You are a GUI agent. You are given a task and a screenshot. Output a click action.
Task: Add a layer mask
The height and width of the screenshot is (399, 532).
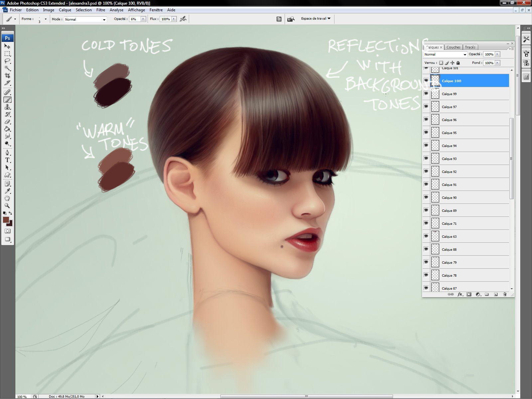[x=469, y=294]
